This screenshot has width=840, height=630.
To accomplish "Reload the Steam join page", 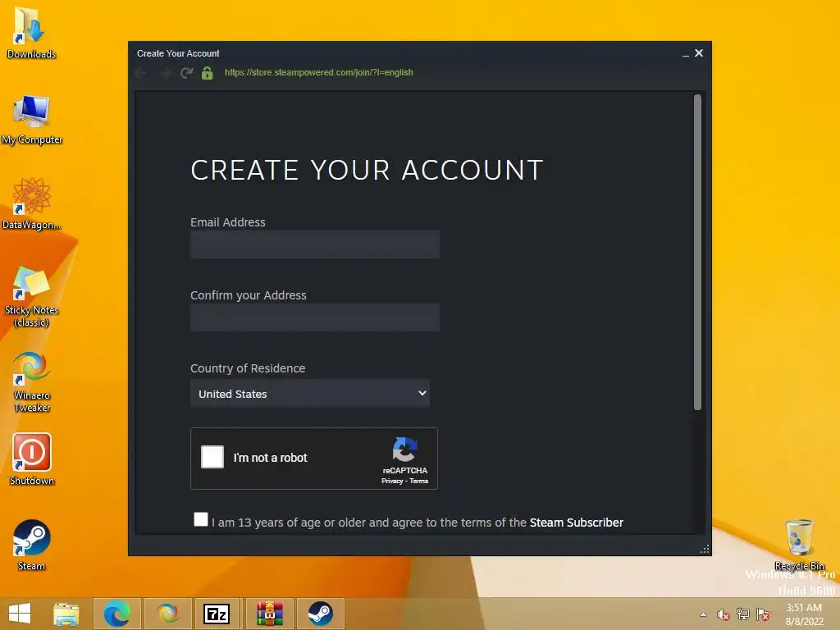I will tap(186, 73).
